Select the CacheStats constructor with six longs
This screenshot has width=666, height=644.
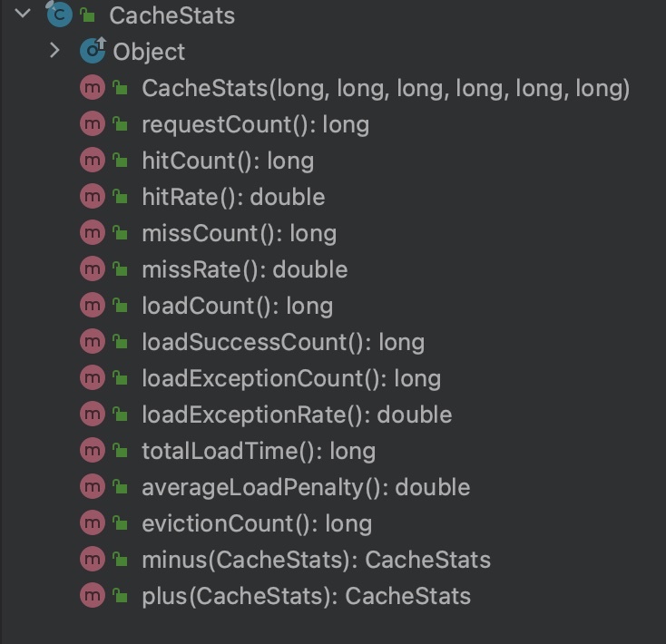(x=386, y=88)
